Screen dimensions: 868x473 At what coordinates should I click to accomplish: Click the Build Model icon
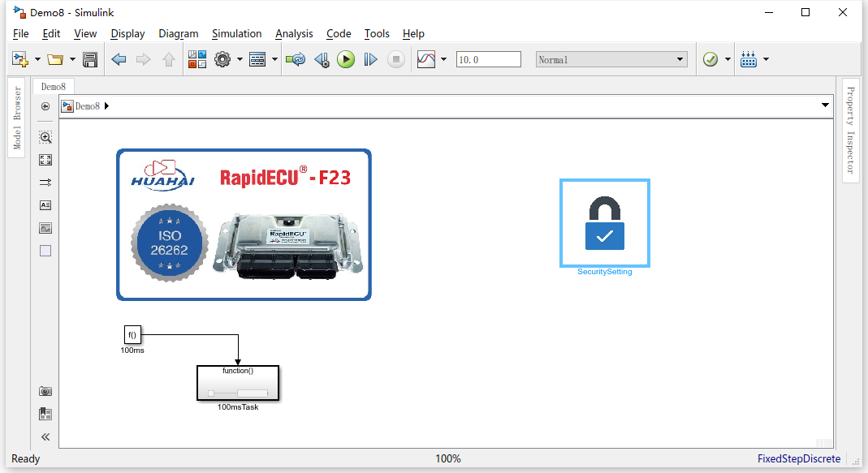749,59
